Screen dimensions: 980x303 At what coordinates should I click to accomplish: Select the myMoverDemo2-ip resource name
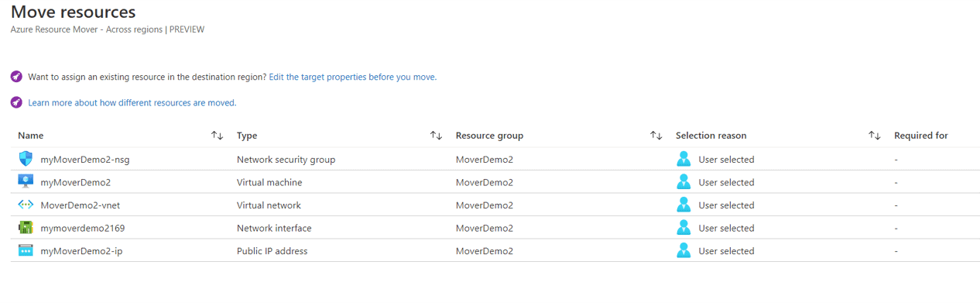tap(81, 251)
